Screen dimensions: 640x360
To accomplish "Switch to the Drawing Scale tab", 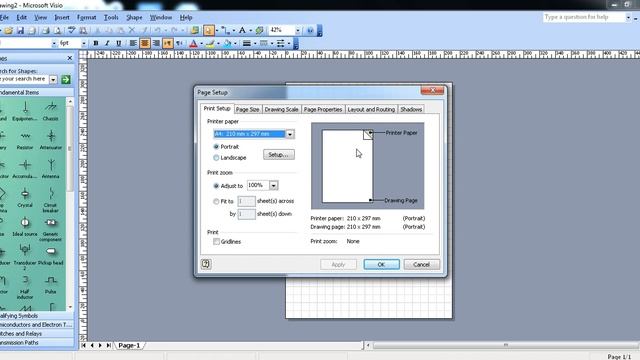I will point(282,109).
